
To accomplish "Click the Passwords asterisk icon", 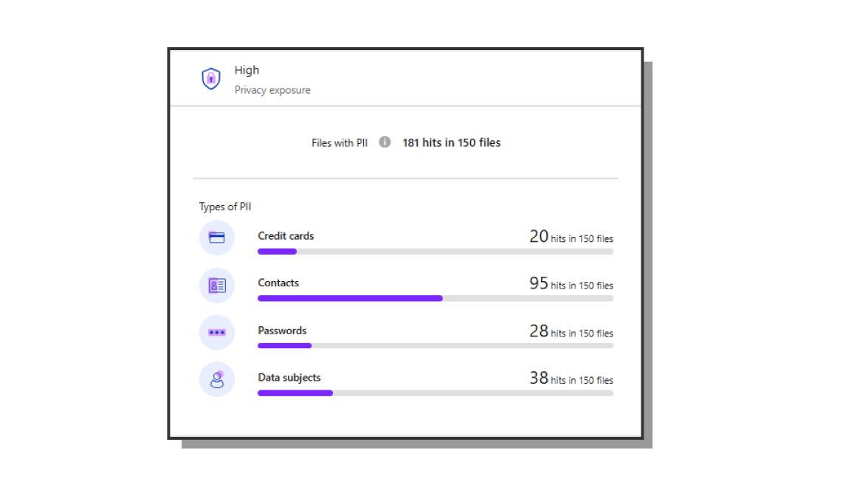I will (216, 333).
